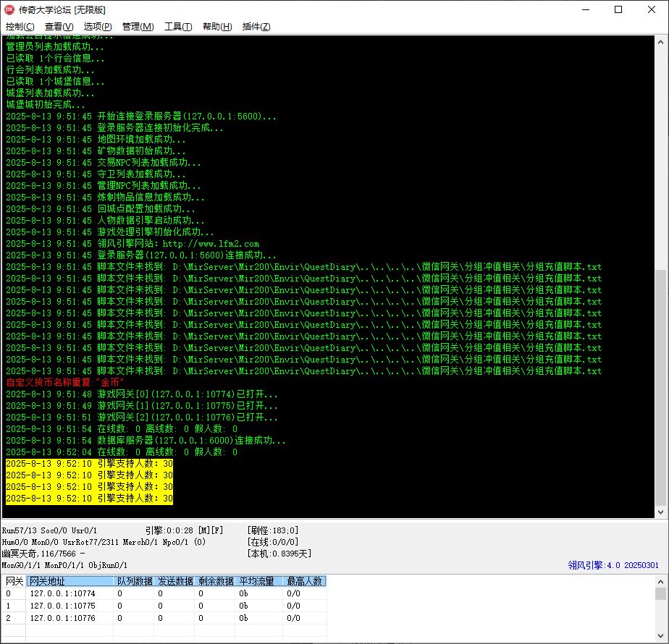
Task: Minimize the 传奇大学论坛 window
Action: 586,10
